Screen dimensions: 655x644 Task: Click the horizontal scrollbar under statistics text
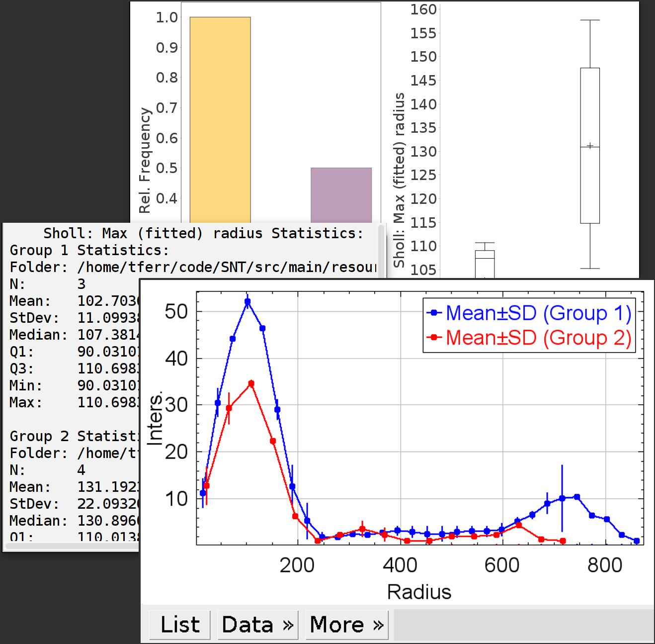pyautogui.click(x=72, y=546)
